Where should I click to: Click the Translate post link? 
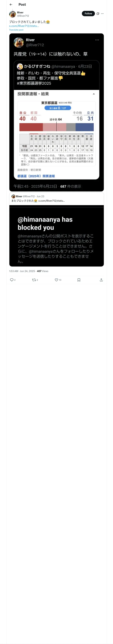click(x=16, y=30)
